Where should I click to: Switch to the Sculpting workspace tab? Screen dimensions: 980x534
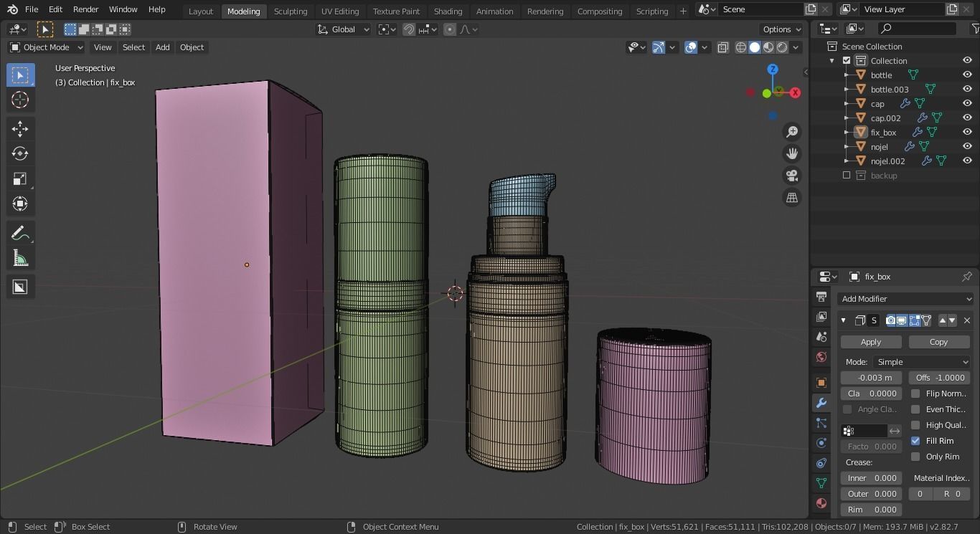(x=291, y=11)
